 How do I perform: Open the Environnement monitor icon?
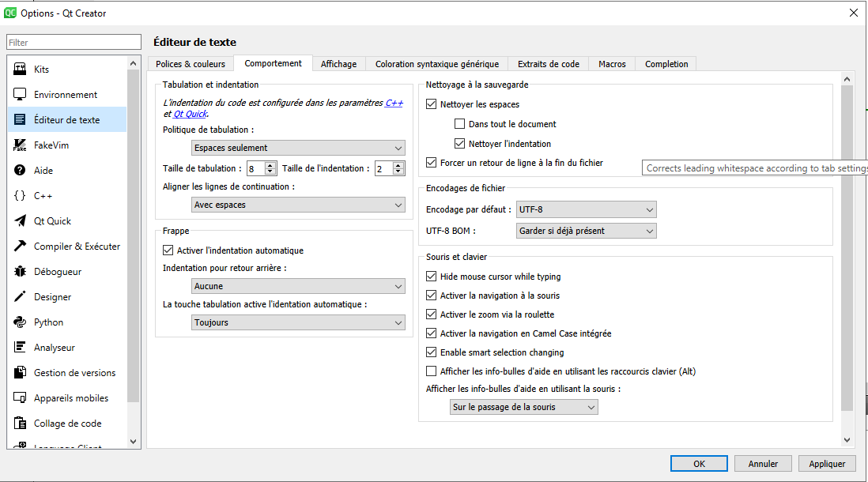(x=20, y=95)
